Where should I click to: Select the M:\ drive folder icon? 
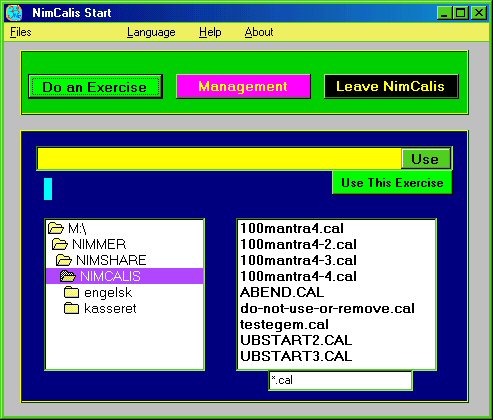pyautogui.click(x=56, y=228)
